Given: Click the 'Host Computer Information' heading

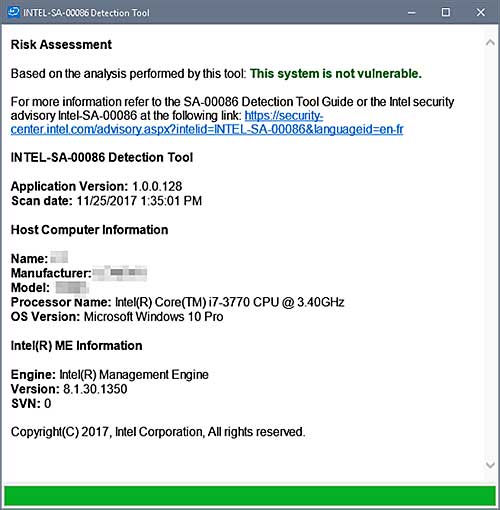Looking at the screenshot, I should click(89, 230).
